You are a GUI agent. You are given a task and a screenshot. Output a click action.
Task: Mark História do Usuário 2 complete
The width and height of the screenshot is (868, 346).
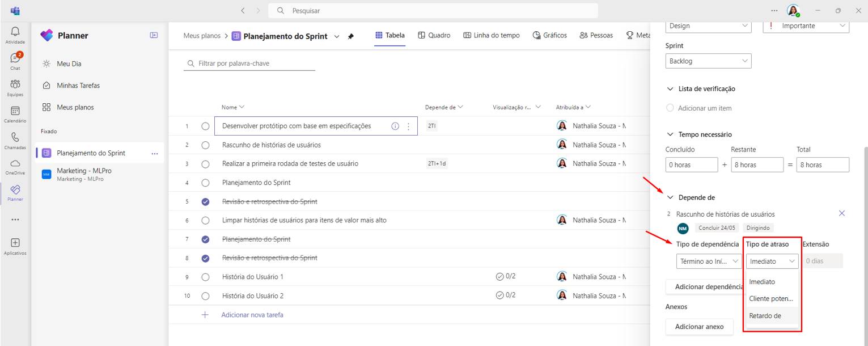(x=205, y=296)
